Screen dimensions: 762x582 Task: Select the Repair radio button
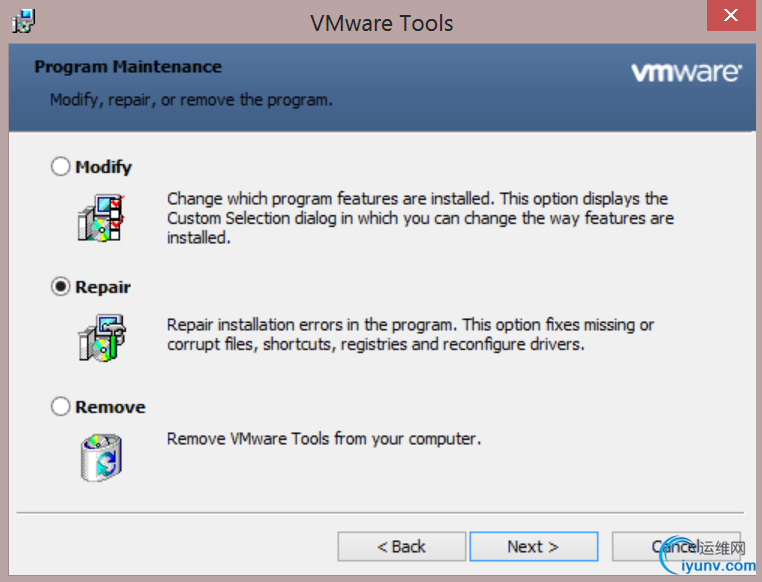(61, 287)
